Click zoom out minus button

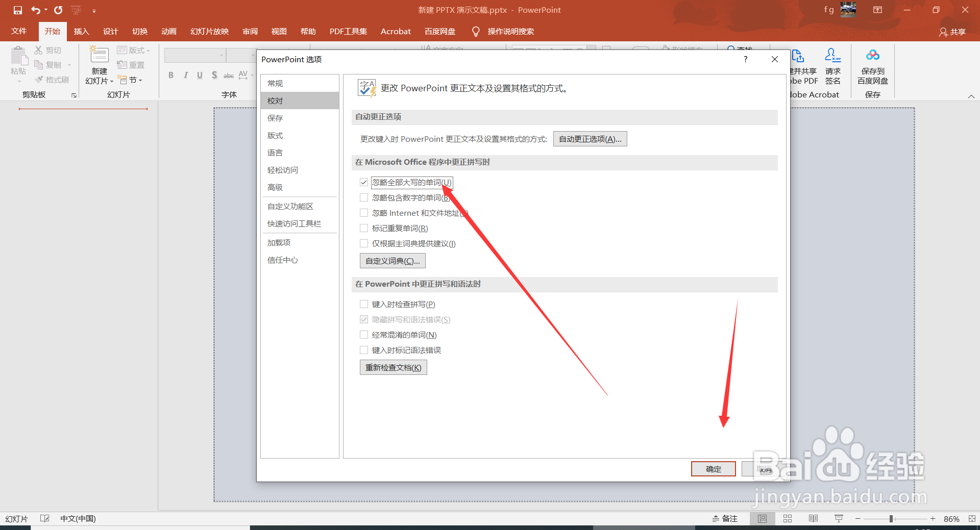pyautogui.click(x=858, y=518)
